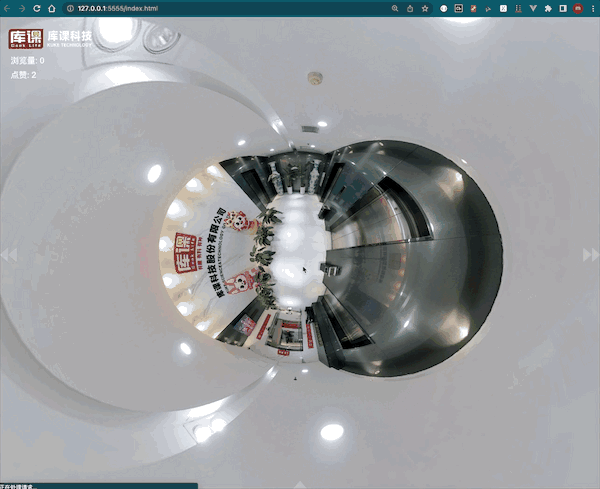Open the round white extension icon

click(443, 8)
